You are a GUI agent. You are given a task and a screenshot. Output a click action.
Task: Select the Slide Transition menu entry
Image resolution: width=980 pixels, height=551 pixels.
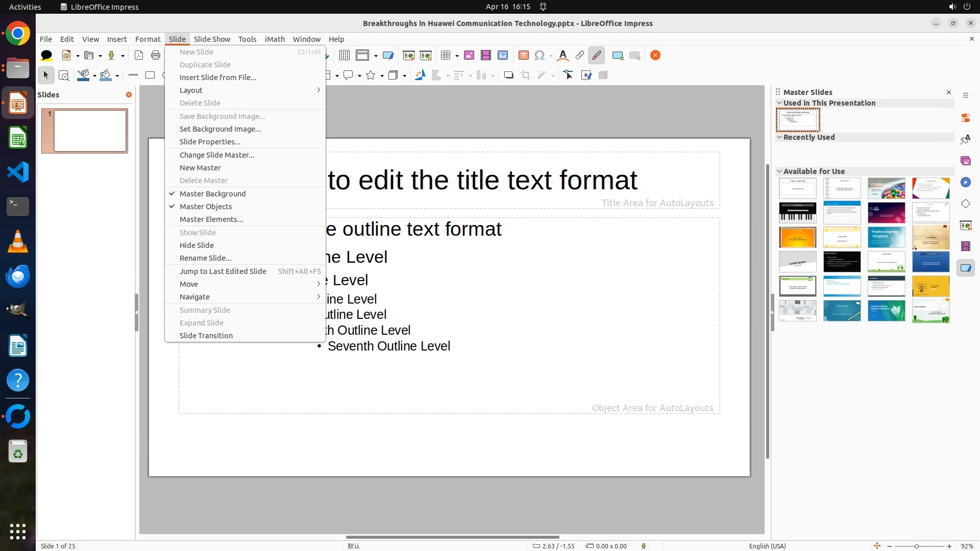coord(206,336)
